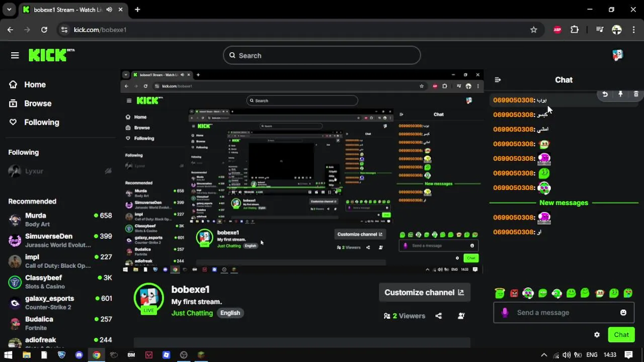Open the galaxy_esports channel

pyautogui.click(x=60, y=302)
